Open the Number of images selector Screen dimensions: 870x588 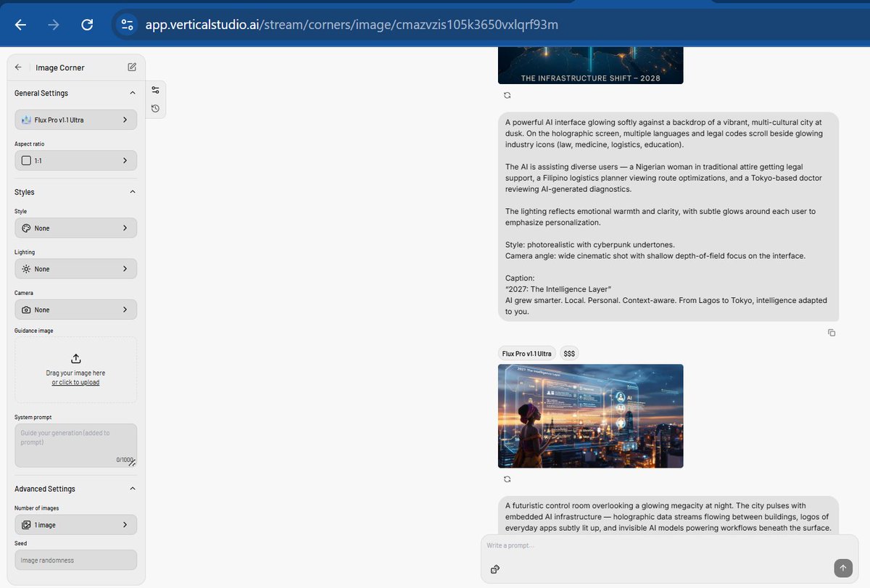75,525
